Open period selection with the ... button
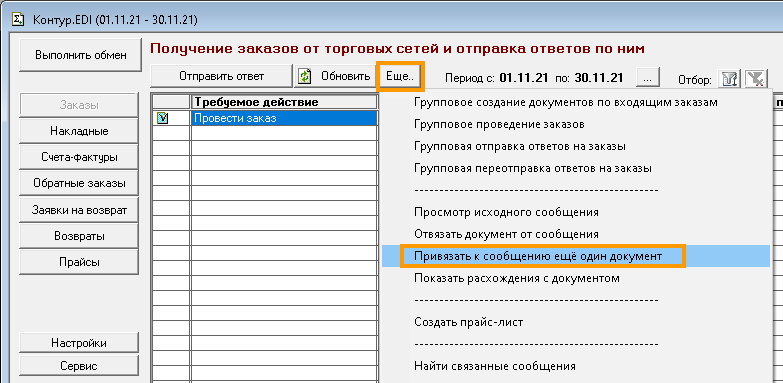This screenshot has height=383, width=783. (x=648, y=78)
